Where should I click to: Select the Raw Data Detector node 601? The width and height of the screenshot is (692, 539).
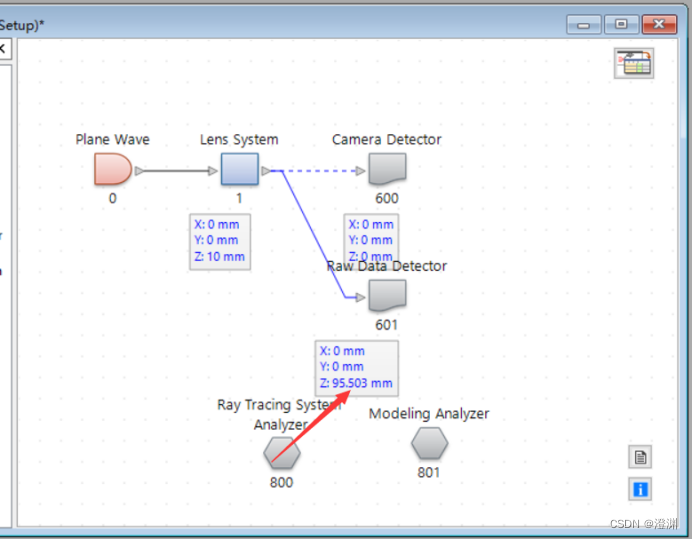(x=387, y=295)
